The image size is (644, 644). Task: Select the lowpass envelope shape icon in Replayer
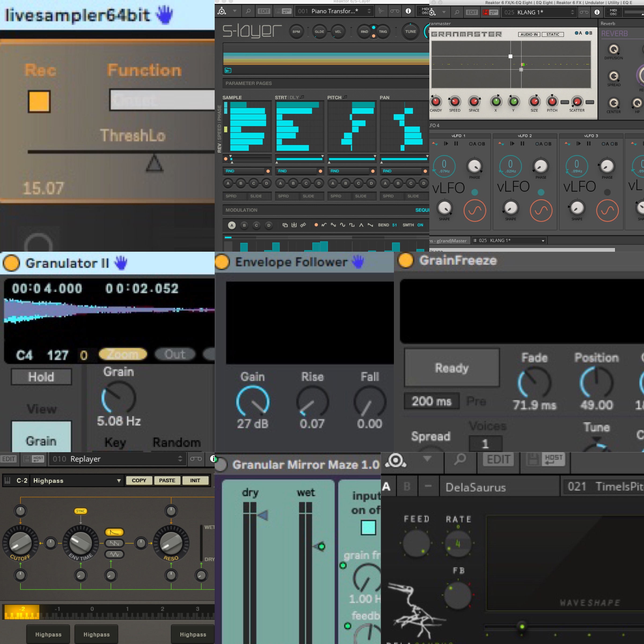[114, 532]
